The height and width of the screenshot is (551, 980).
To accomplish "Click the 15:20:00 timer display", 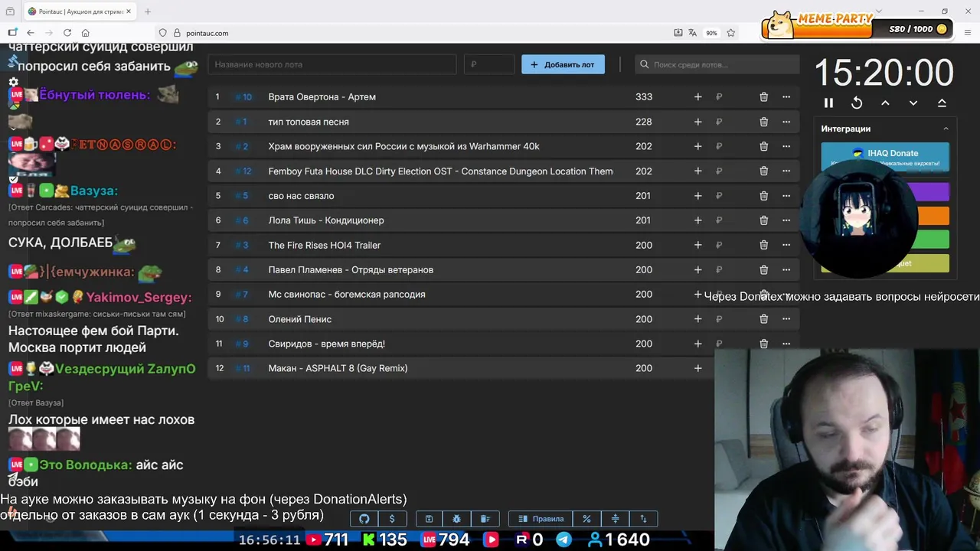I will (884, 73).
